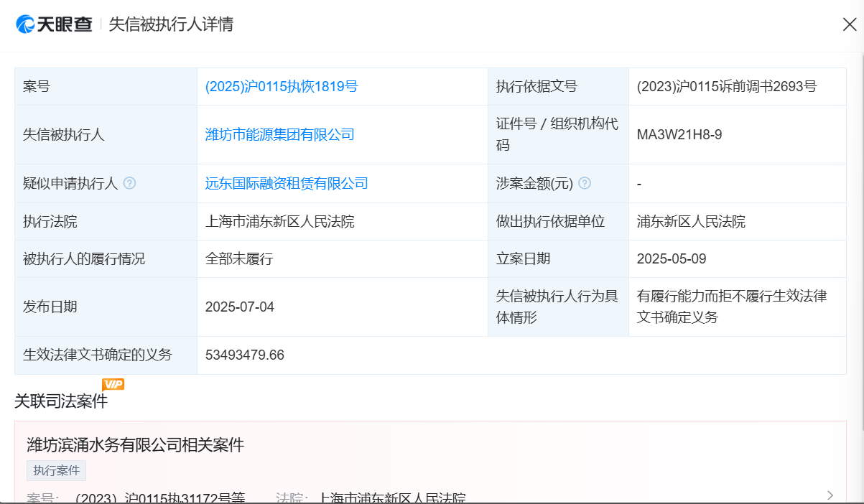Click the 关联司法案件 section heading
Image resolution: width=864 pixels, height=504 pixels.
61,401
